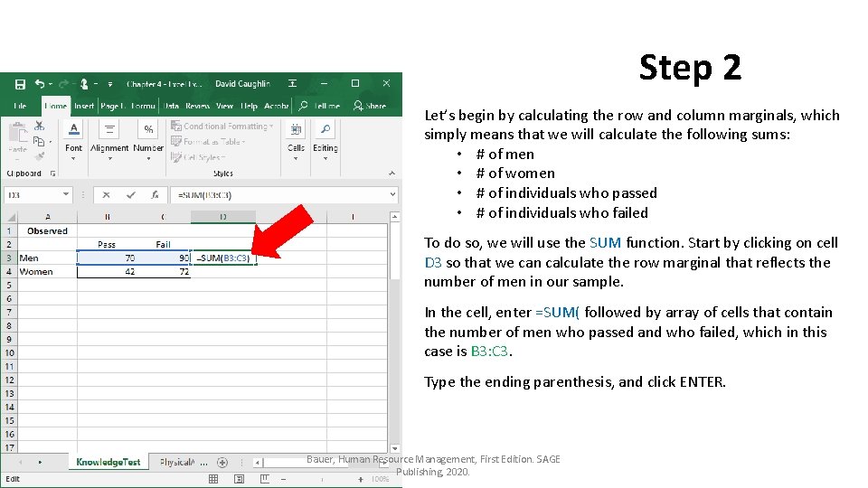Screen dimensions: 868x488
Task: Open the Number group dropdown
Action: point(148,142)
